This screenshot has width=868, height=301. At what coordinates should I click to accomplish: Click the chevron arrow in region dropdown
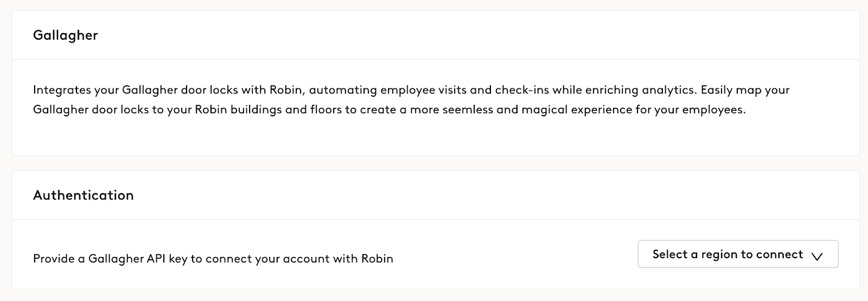[x=817, y=256]
